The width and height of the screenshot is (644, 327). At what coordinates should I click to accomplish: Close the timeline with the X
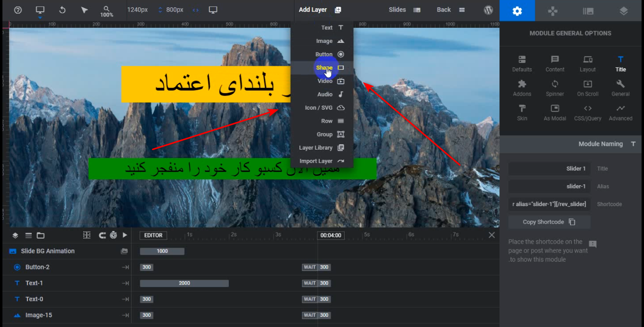click(x=492, y=235)
